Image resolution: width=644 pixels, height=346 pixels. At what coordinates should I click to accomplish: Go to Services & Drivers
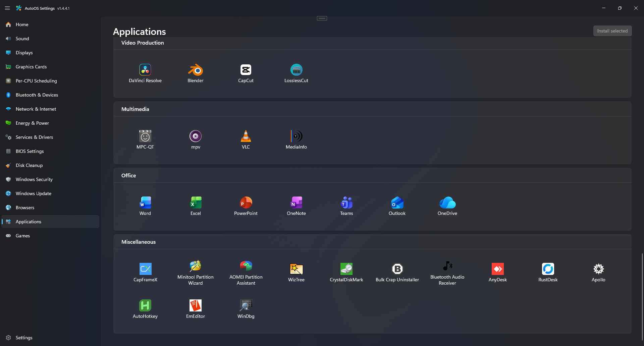50,137
